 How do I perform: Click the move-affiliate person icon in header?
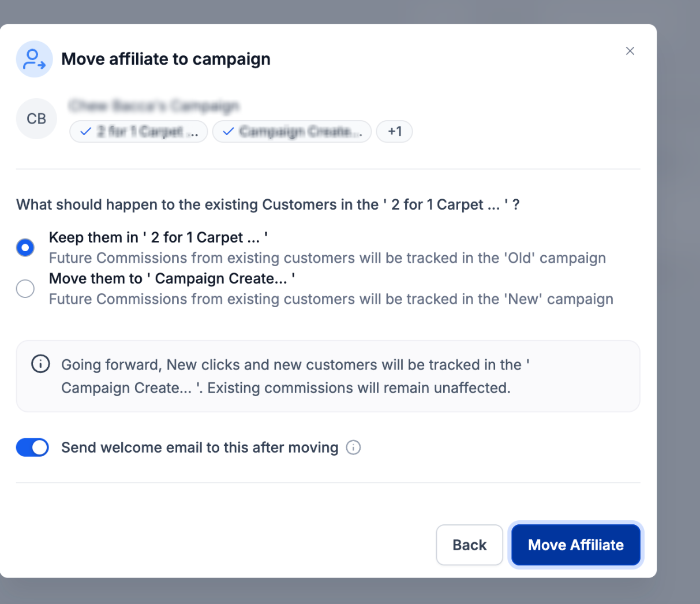click(x=34, y=59)
